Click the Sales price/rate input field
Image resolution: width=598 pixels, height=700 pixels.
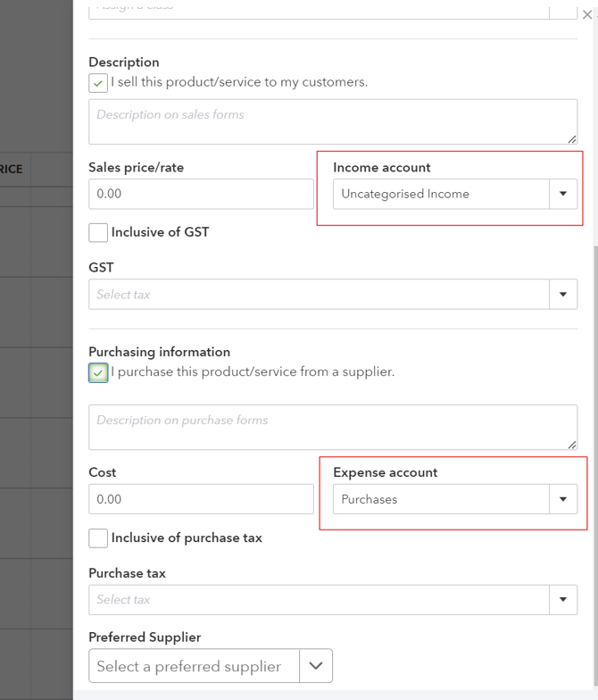click(201, 194)
